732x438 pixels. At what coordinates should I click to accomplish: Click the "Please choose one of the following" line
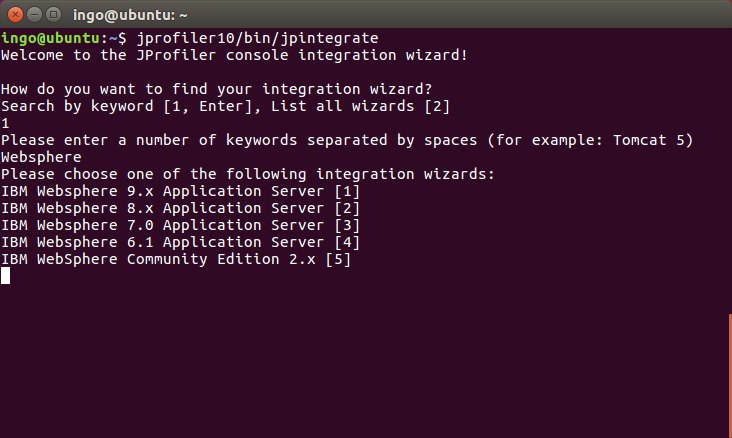[248, 174]
